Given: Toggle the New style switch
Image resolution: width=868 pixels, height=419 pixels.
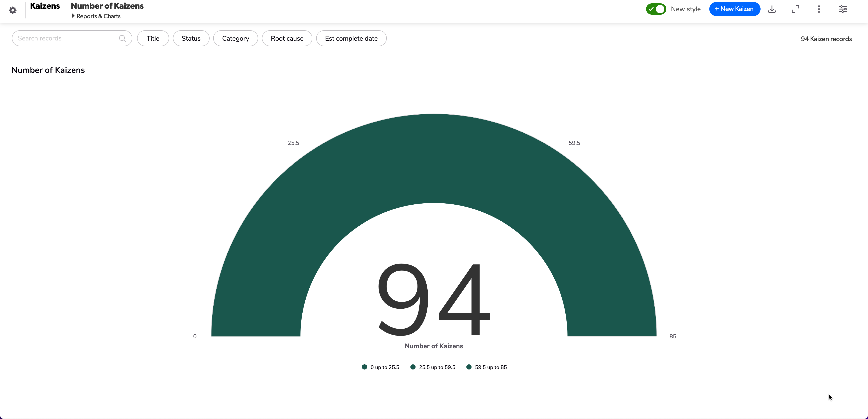Looking at the screenshot, I should click(x=656, y=9).
